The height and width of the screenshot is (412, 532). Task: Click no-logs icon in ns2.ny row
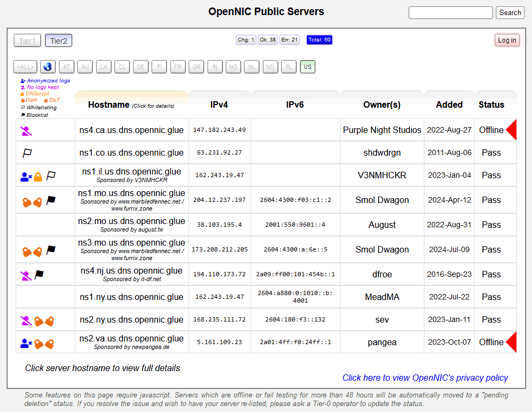click(x=26, y=320)
